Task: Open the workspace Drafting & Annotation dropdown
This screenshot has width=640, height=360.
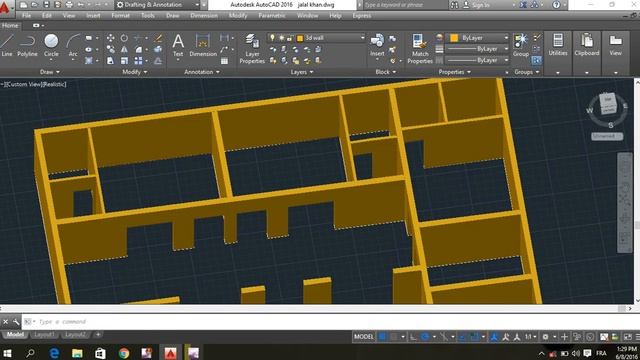Action: [158, 5]
